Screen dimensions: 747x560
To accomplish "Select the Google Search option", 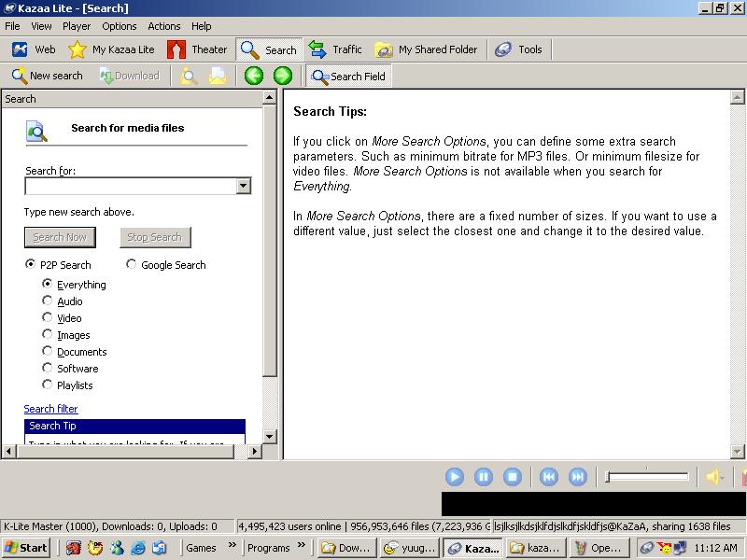I will pyautogui.click(x=132, y=264).
